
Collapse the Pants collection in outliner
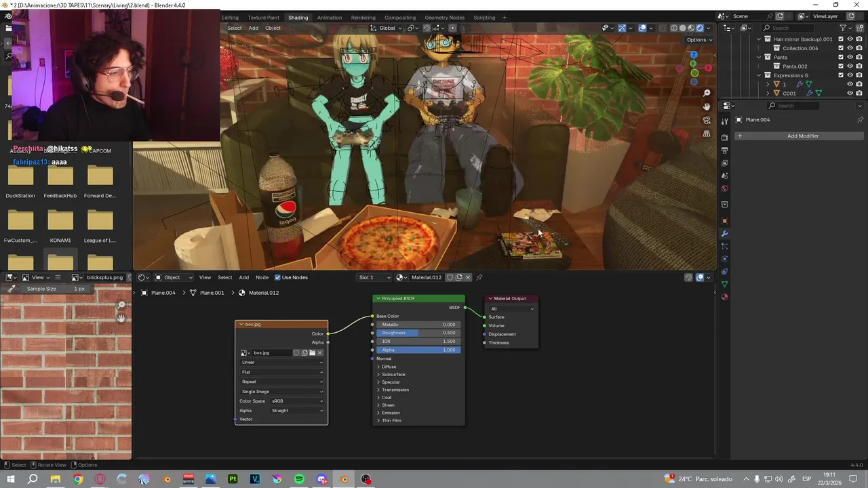point(759,57)
